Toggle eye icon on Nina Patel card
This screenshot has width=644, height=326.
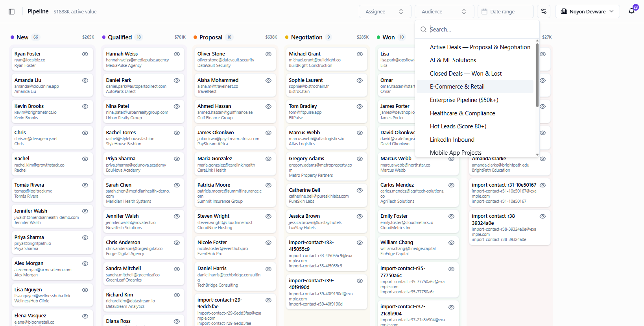177,106
